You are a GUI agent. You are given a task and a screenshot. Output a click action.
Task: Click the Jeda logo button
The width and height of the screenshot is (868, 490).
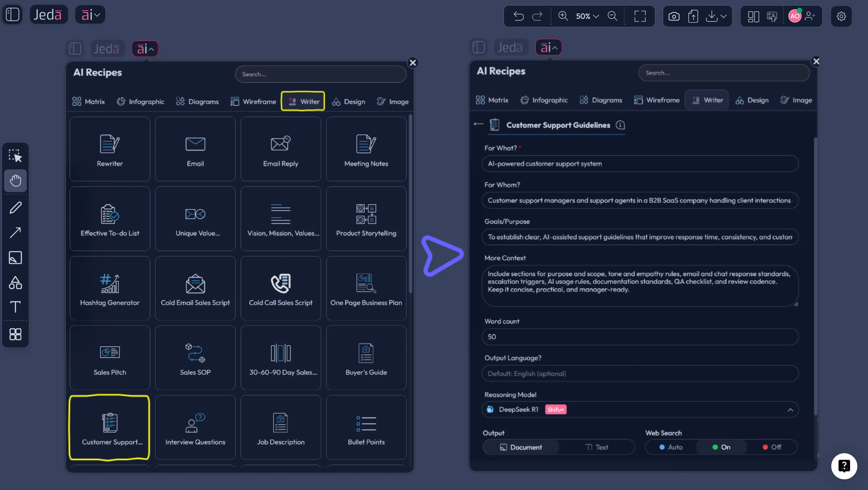click(49, 15)
